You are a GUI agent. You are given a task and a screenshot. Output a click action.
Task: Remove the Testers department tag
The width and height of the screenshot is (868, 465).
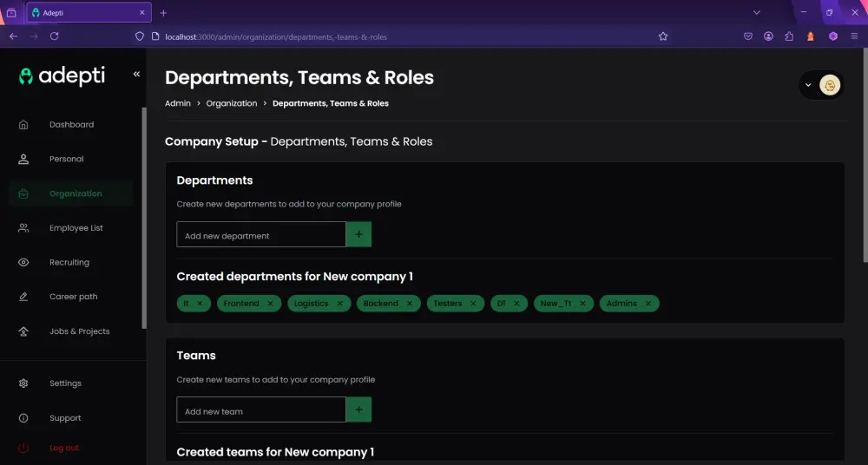pyautogui.click(x=473, y=304)
